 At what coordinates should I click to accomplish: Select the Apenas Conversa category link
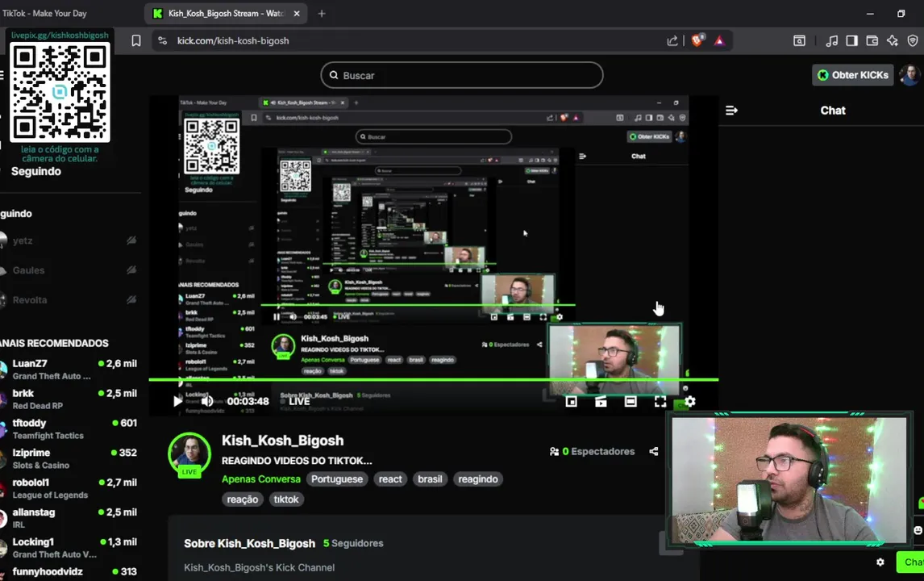click(x=260, y=479)
